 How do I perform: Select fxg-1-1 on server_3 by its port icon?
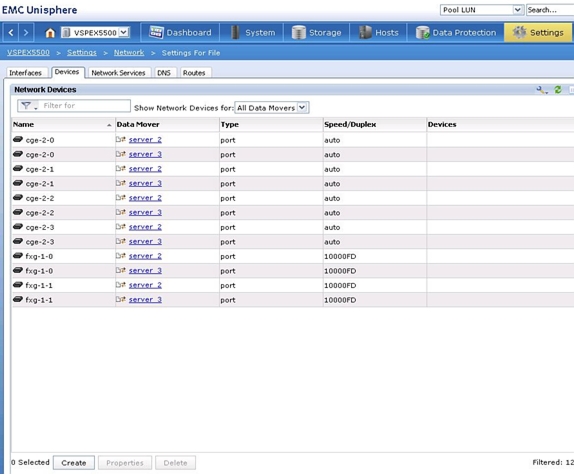coord(18,299)
